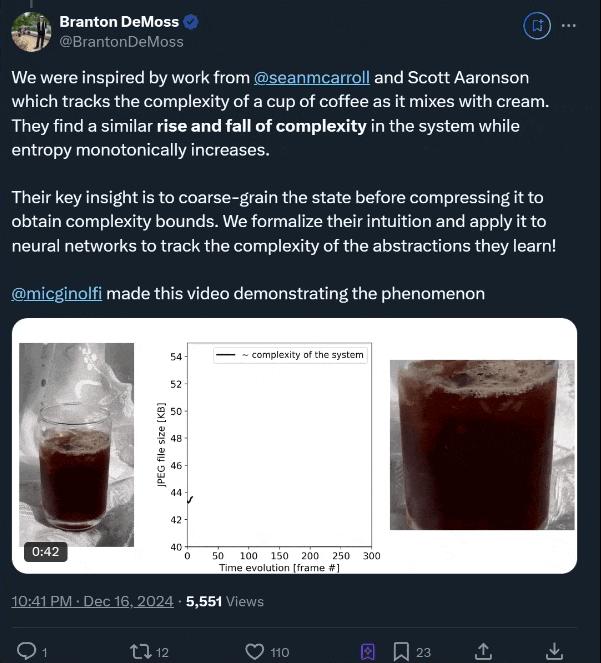601x663 pixels.
Task: Click the coffee glass close-up on right
Action: pyautogui.click(x=480, y=445)
